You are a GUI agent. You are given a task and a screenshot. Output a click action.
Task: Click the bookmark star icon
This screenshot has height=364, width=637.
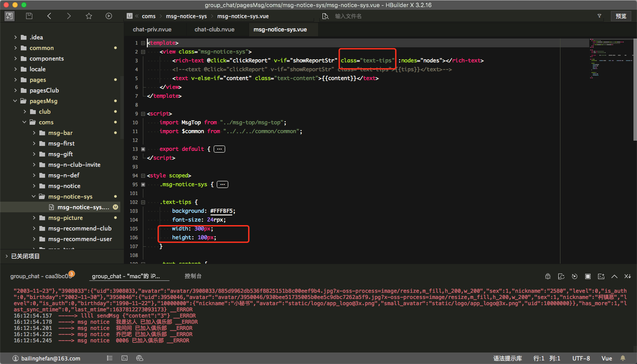[x=89, y=16]
